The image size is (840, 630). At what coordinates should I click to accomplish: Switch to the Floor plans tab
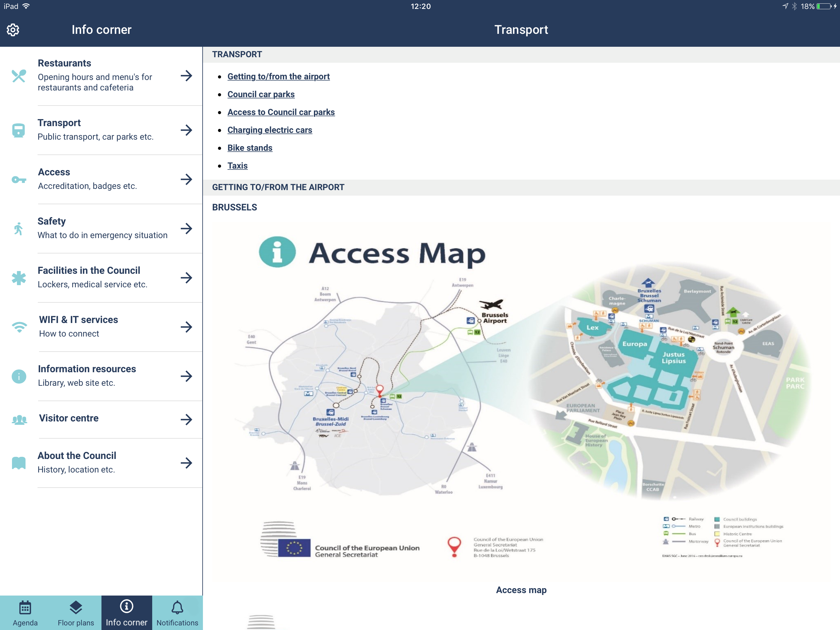point(76,612)
